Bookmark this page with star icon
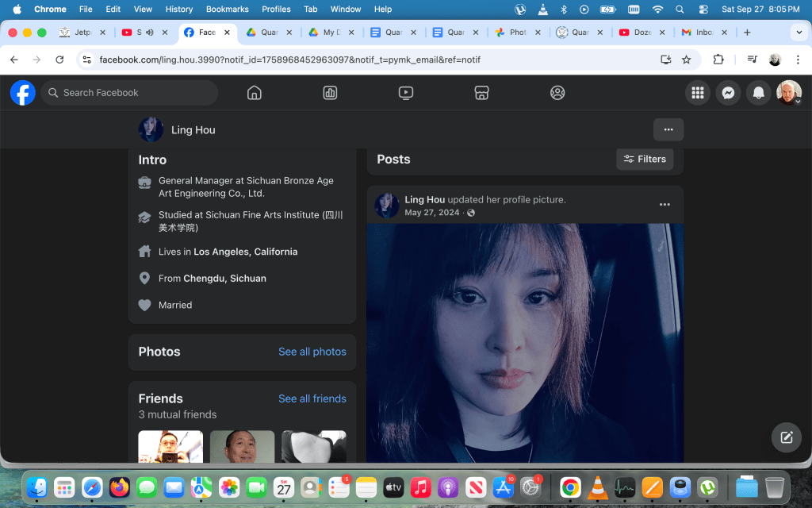The width and height of the screenshot is (812, 508). coord(687,60)
